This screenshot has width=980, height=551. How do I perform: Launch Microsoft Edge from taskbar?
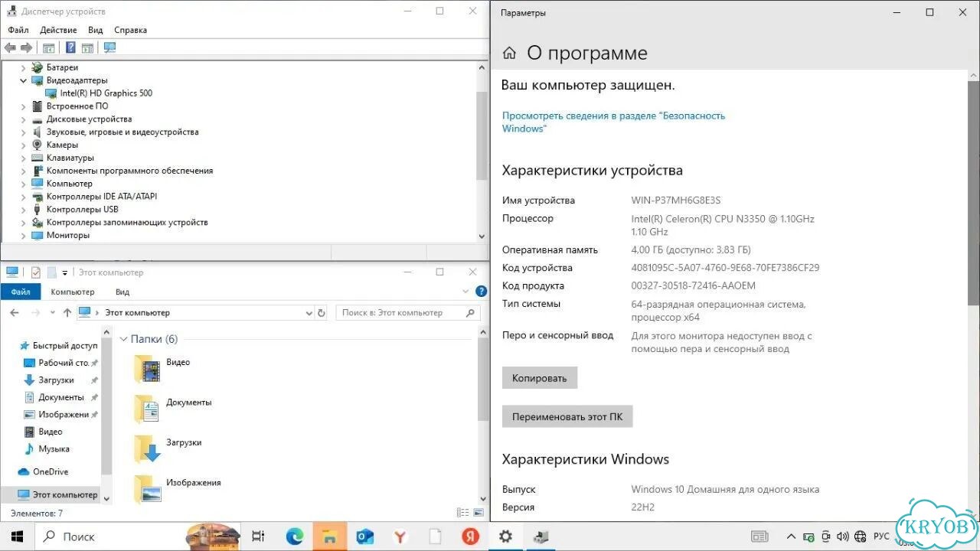point(295,536)
